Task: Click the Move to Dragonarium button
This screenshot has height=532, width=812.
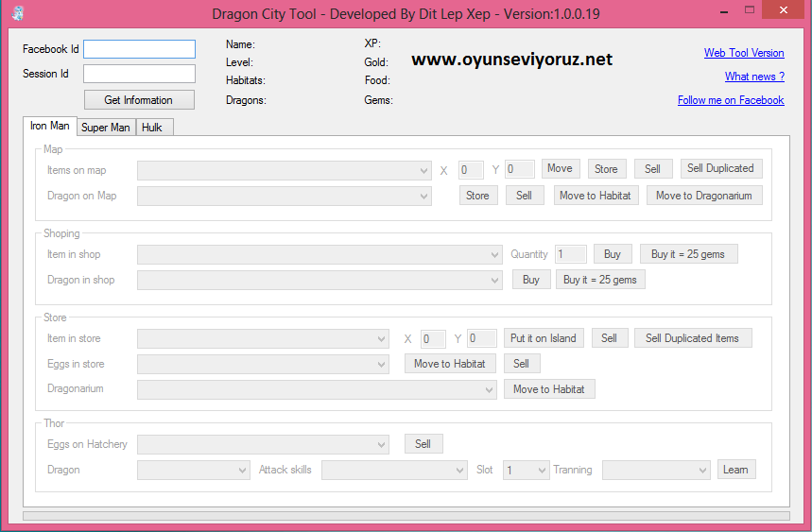Action: [x=704, y=196]
